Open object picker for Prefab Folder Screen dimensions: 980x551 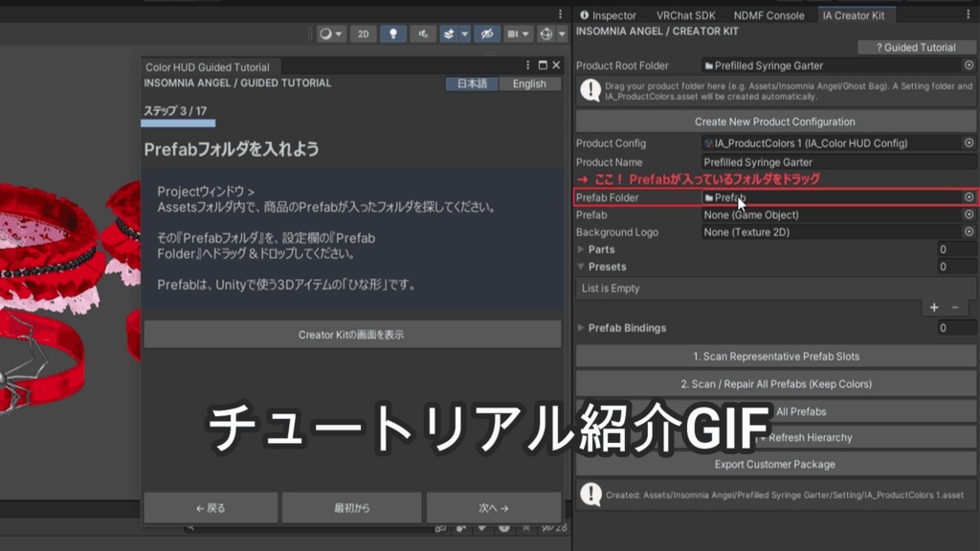[x=969, y=197]
